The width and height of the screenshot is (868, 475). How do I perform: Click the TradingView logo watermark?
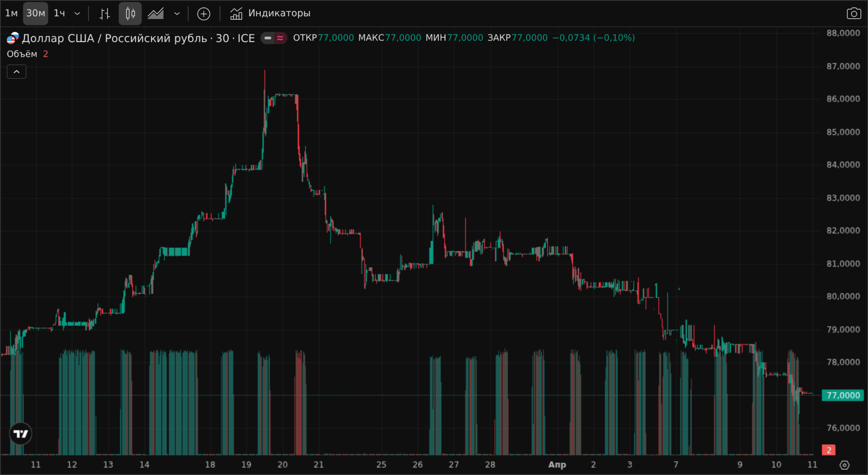coord(20,433)
